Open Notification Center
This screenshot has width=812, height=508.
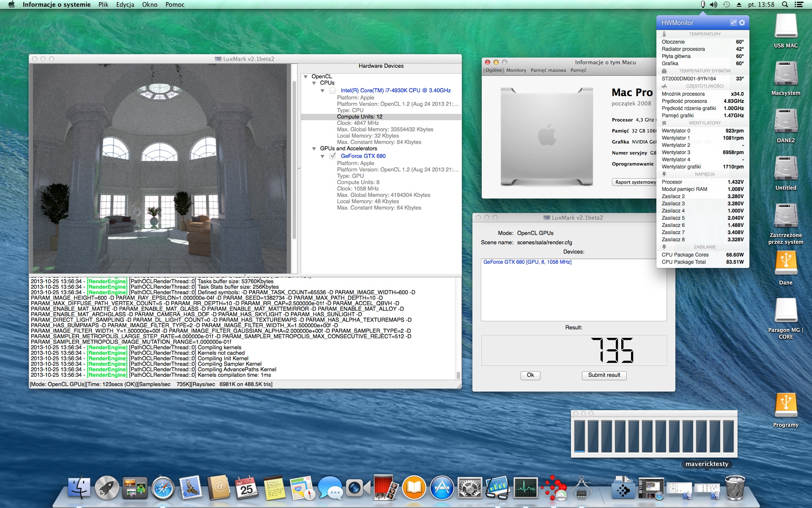tap(799, 5)
